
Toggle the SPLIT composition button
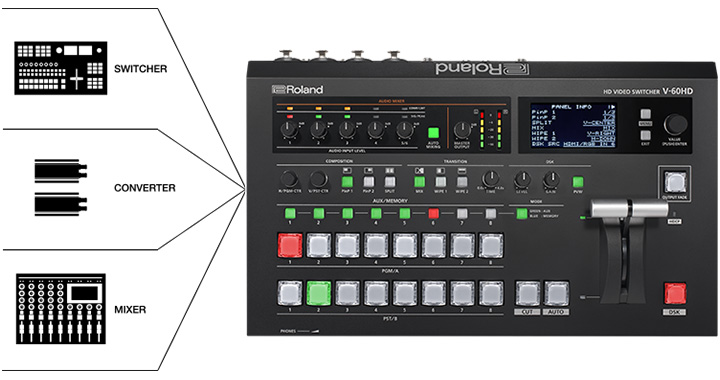coord(389,182)
